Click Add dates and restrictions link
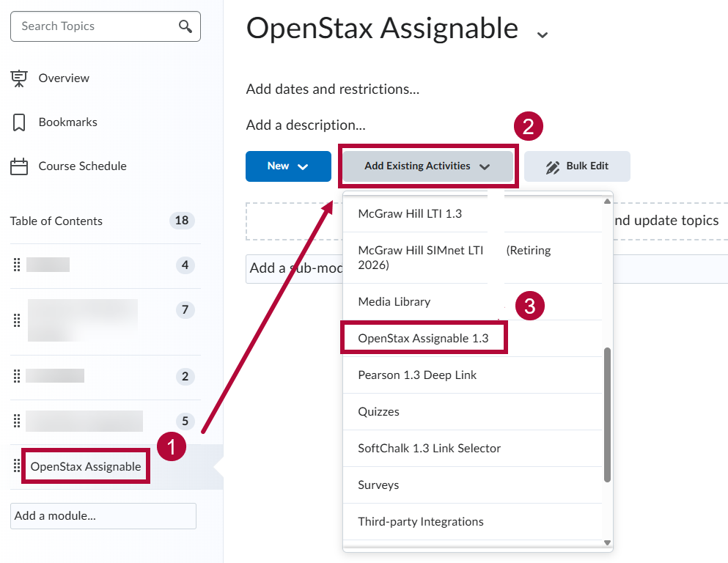 tap(331, 89)
